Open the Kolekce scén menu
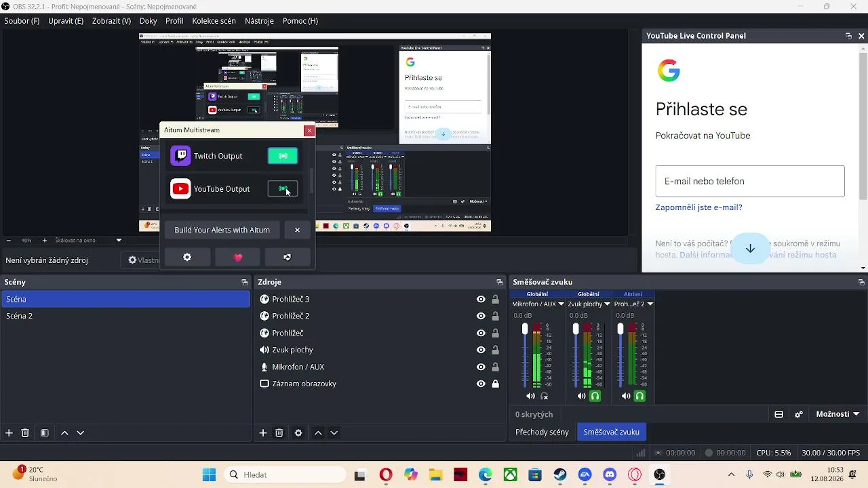The height and width of the screenshot is (488, 868). (x=214, y=21)
